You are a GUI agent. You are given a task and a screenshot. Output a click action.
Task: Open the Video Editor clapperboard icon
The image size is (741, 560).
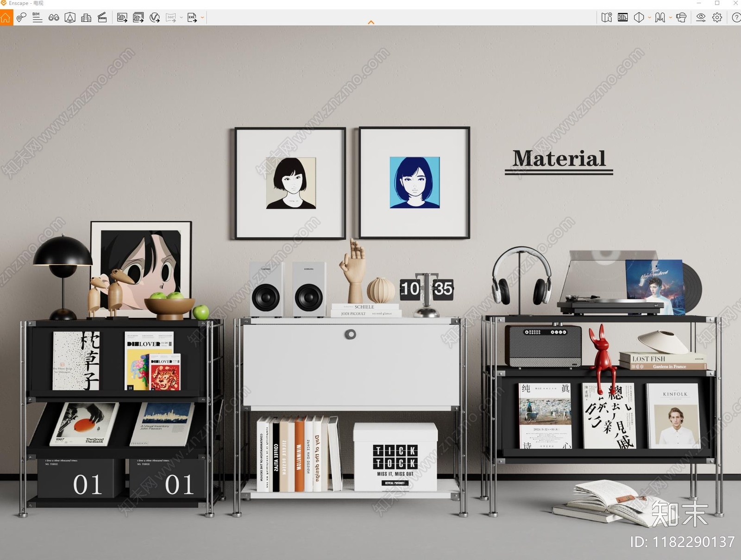(102, 18)
